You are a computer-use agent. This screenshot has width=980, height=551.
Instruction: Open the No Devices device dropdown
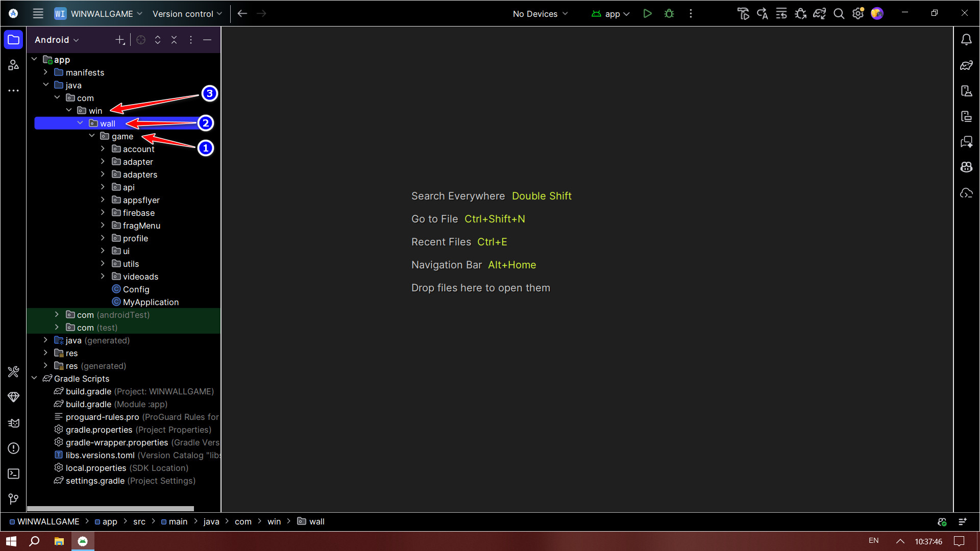540,14
